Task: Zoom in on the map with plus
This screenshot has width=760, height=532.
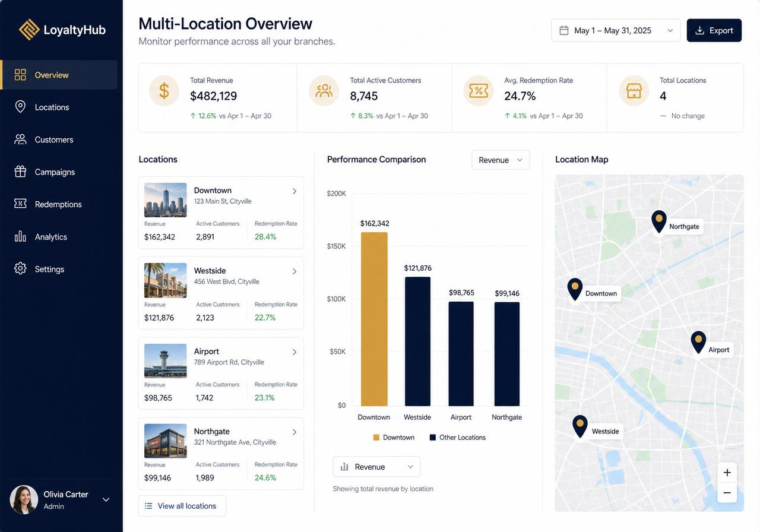Action: click(x=727, y=473)
